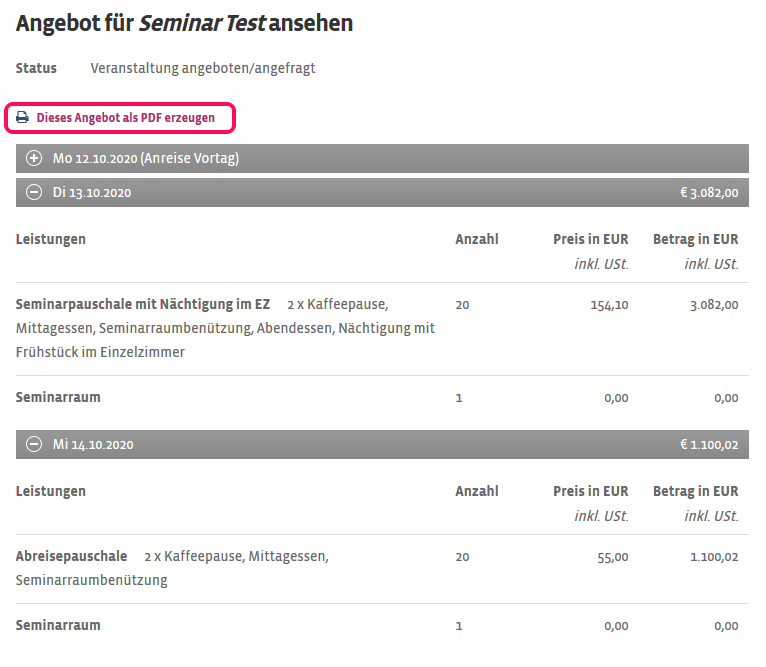Click the 'Mo 12.10.2020 (Anreise Vortag)' header text
Screen dimensions: 766x667
[146, 158]
